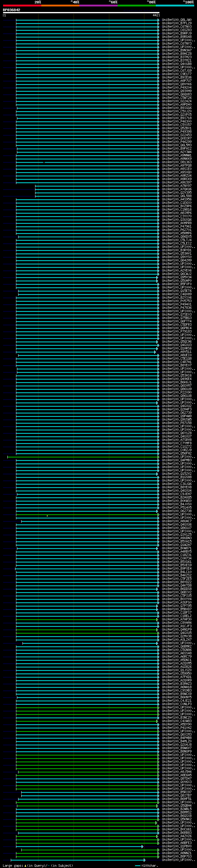This screenshot has height=868, width=197.
Task: Open hit UniRef100_Q8LJW0
Action: [176, 20]
